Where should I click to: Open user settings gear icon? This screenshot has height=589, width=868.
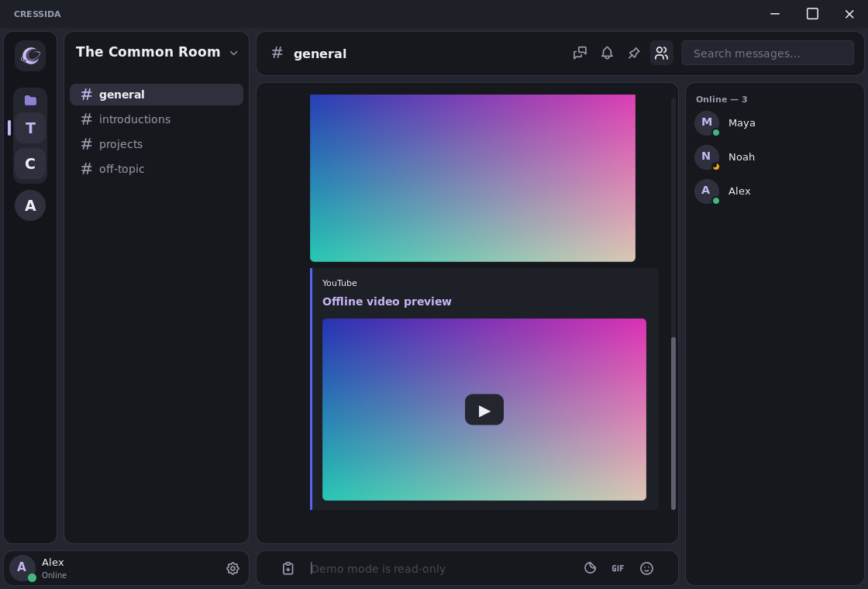pos(232,569)
